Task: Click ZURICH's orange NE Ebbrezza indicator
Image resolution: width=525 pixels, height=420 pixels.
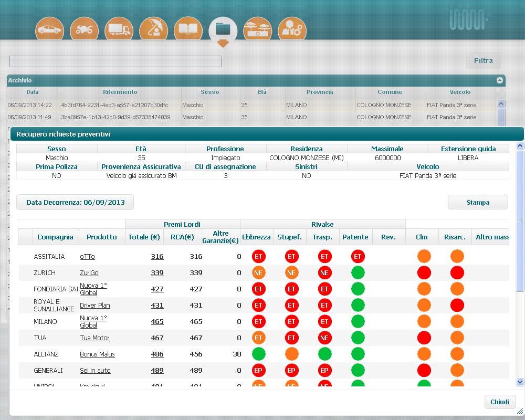Action: [x=258, y=272]
